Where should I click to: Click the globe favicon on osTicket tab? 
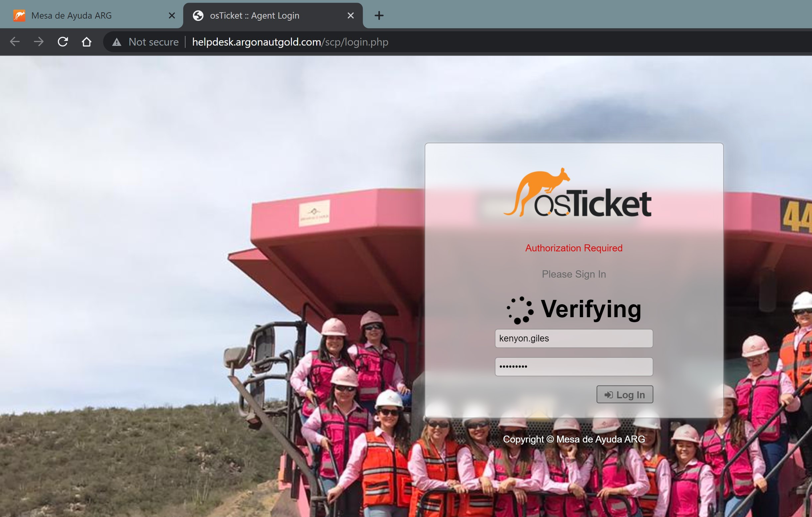pos(198,16)
